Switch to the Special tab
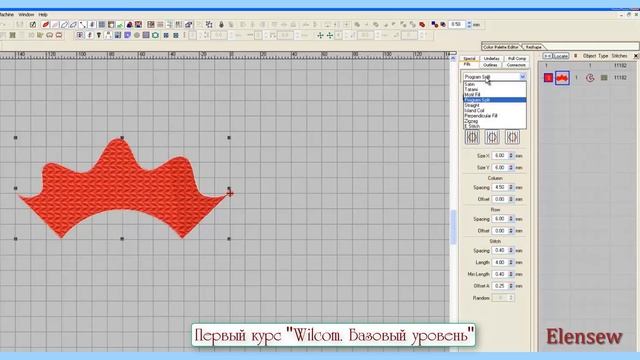Screen dimensions: 640x360 coord(469,59)
